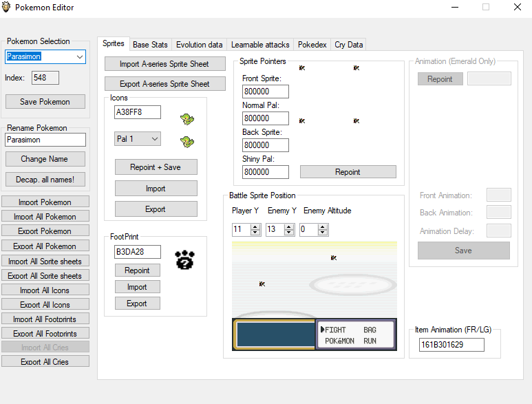Select the Item Animation text field

click(451, 345)
